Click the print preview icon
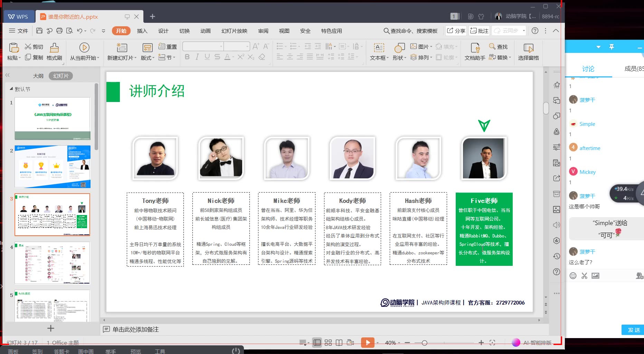 point(69,31)
